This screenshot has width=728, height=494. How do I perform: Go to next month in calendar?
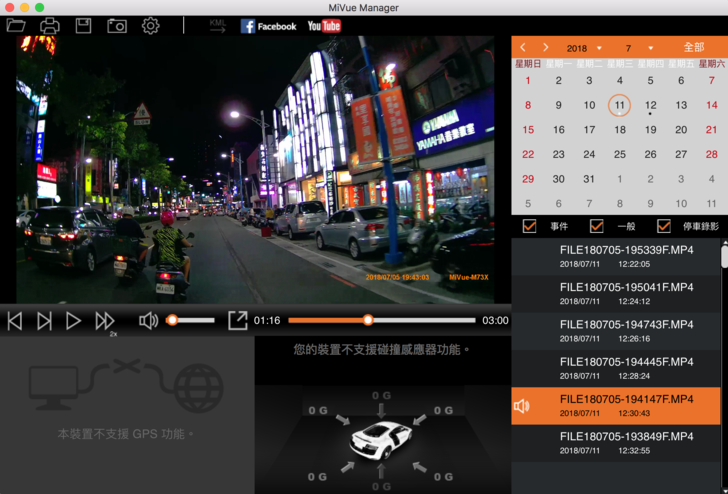[545, 48]
